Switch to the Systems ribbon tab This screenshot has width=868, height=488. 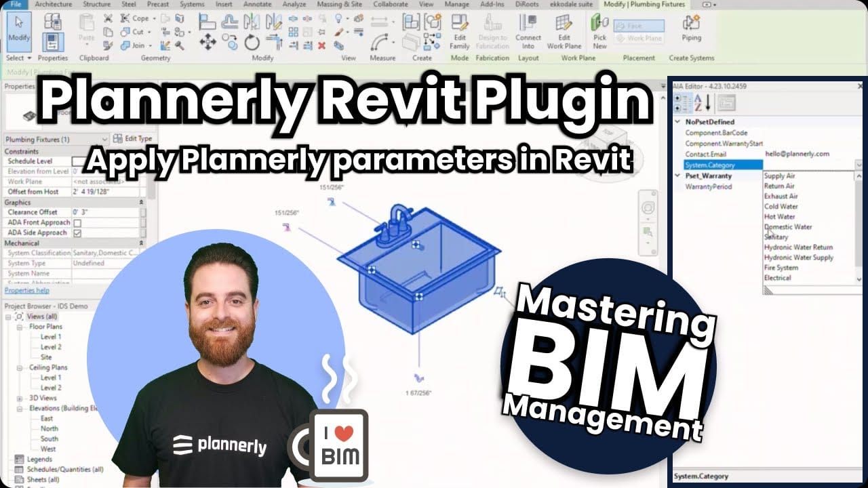click(x=192, y=5)
